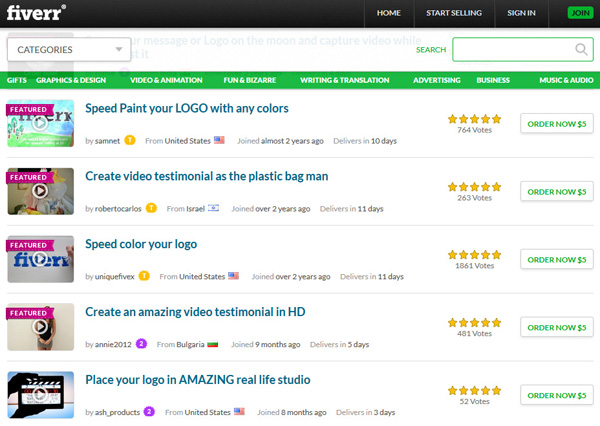This screenshot has height=426, width=600.
Task: Click 'Joined 9 months ago' text
Action: point(266,344)
